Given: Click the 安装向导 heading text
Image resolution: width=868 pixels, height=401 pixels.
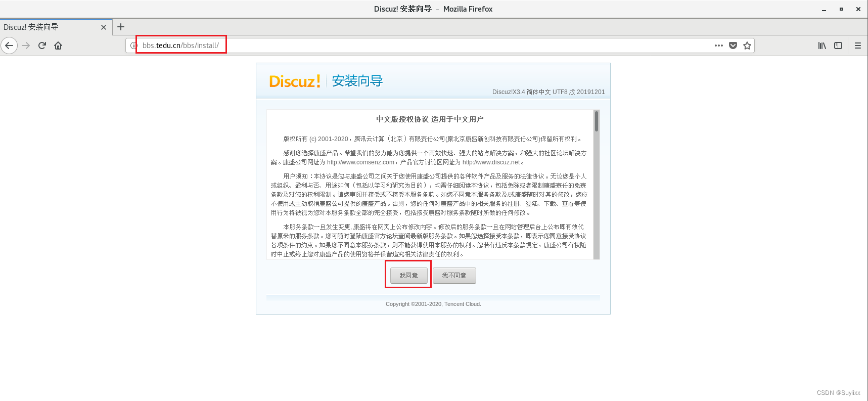Looking at the screenshot, I should [x=357, y=81].
